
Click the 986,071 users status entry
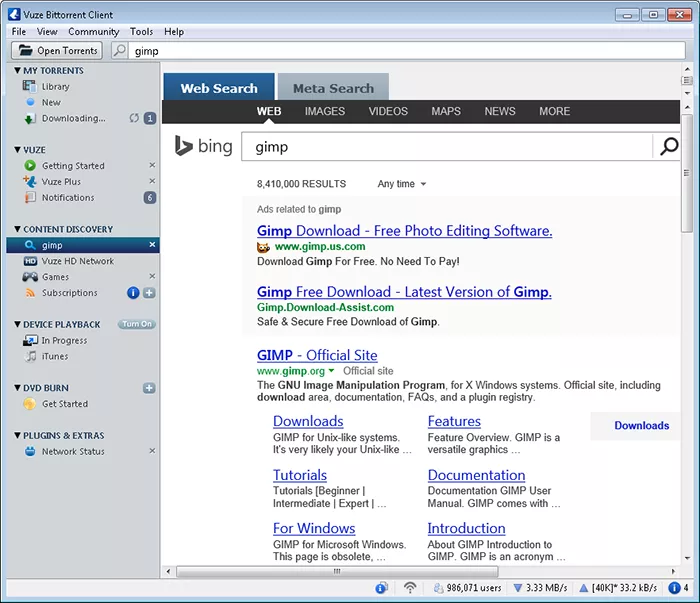pyautogui.click(x=467, y=588)
